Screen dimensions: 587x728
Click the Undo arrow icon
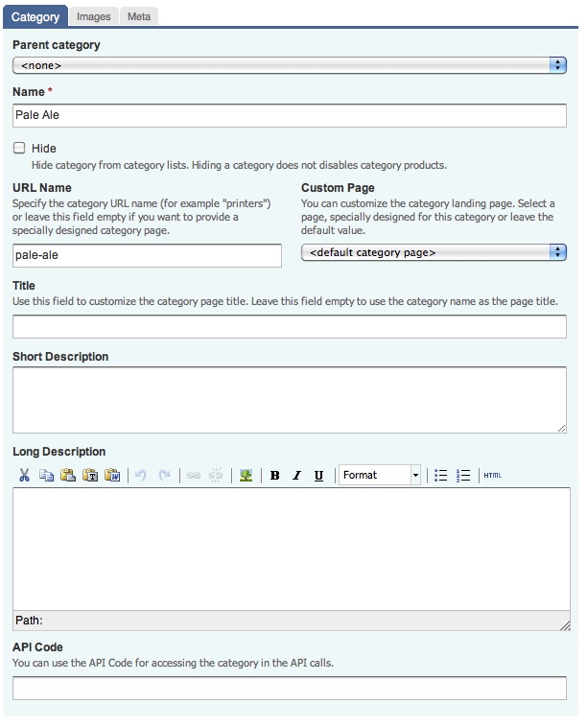tap(141, 475)
